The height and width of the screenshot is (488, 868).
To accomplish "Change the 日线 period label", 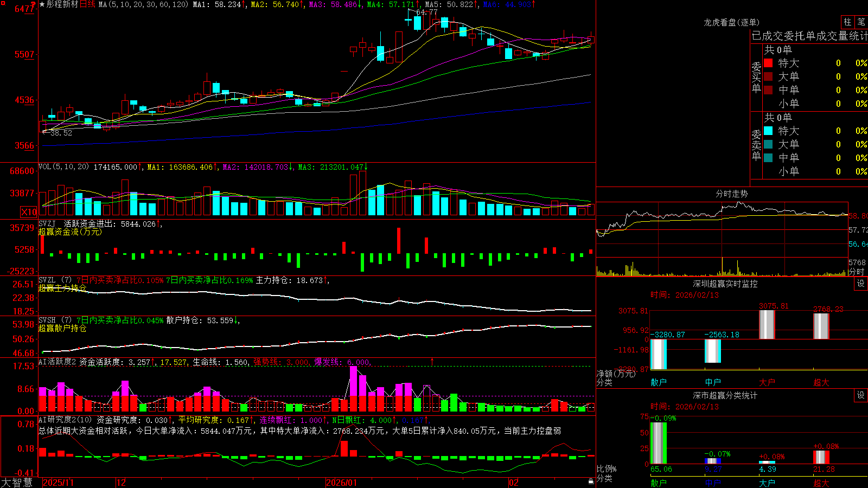I will 87,4.
